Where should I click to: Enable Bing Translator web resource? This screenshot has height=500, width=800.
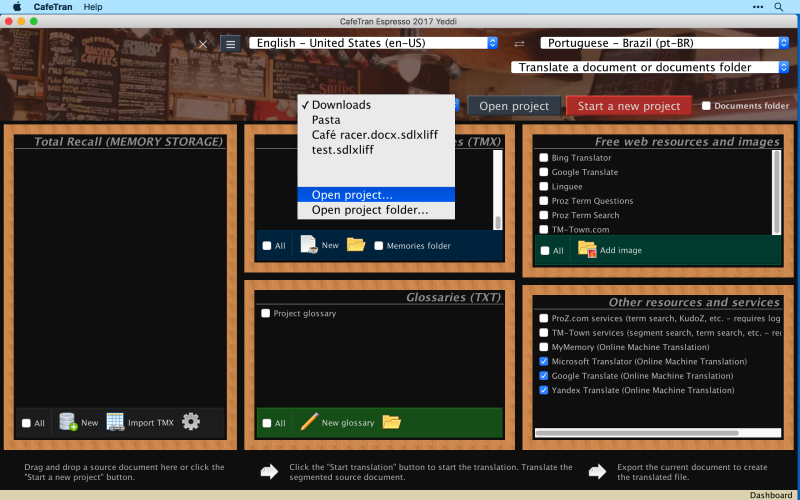coord(544,158)
